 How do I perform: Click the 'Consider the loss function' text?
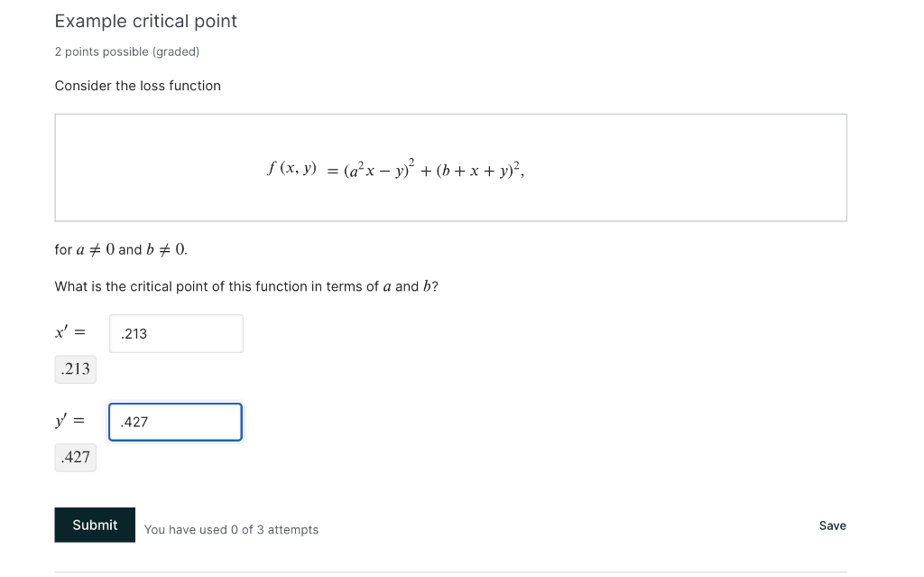pos(137,86)
